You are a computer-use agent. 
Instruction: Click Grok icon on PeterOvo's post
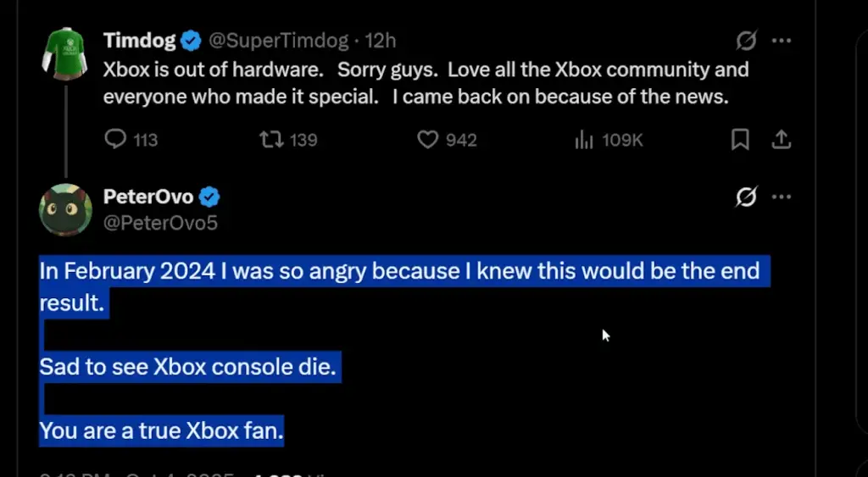coord(746,197)
